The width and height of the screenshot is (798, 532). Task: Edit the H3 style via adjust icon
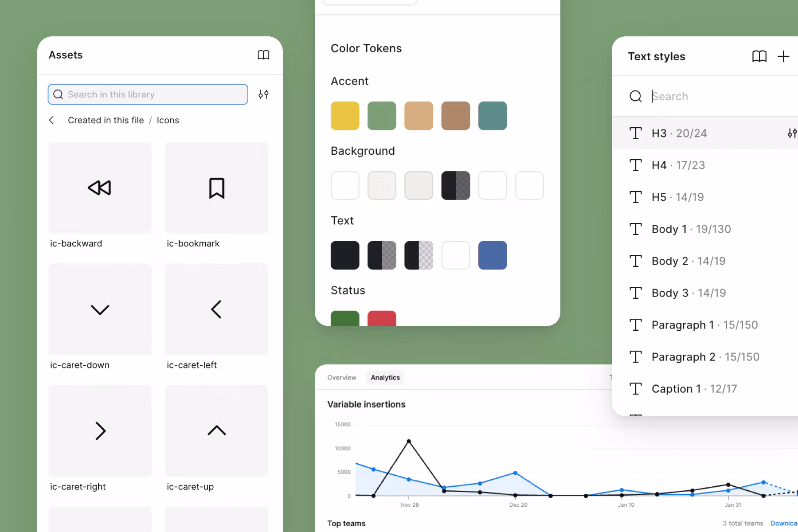(x=792, y=133)
